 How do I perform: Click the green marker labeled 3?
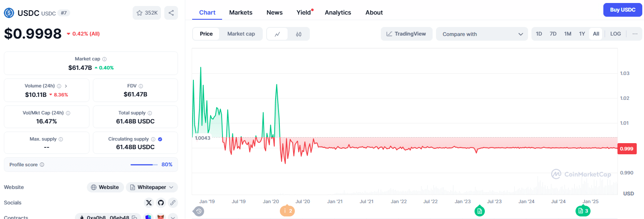tap(584, 211)
